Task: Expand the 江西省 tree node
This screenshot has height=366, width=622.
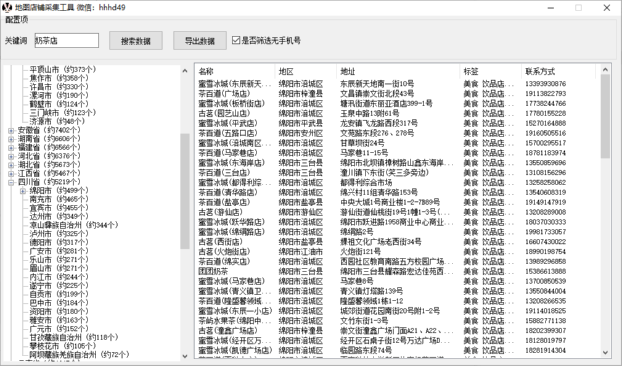Action: click(x=11, y=174)
